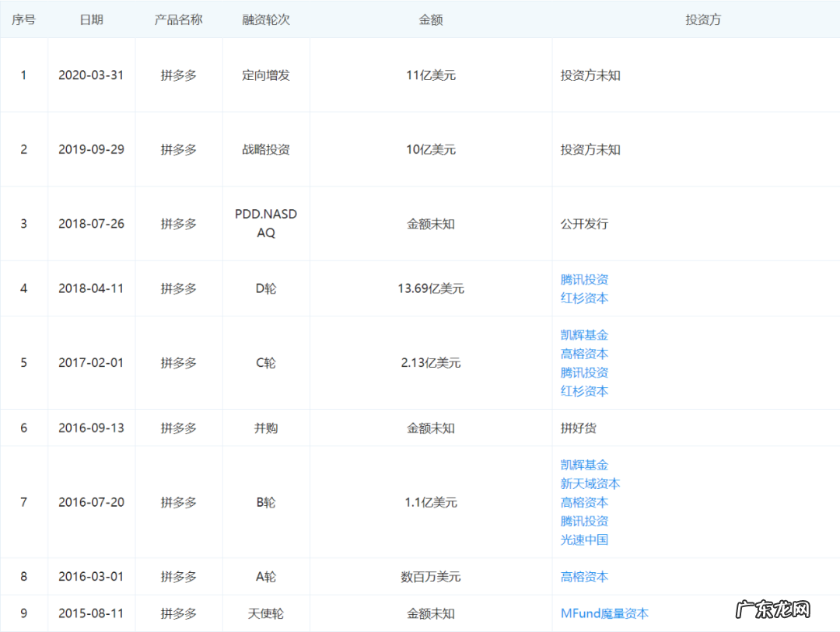Click the 高榕资本 link in the C轮 row
This screenshot has width=840, height=632.
[x=584, y=353]
